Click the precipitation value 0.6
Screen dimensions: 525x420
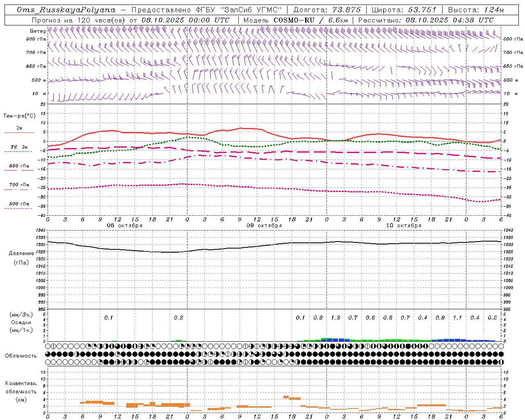[370, 317]
